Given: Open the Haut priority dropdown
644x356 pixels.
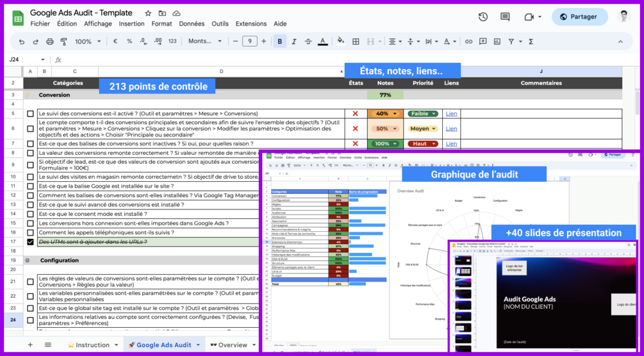Looking at the screenshot, I should click(433, 143).
